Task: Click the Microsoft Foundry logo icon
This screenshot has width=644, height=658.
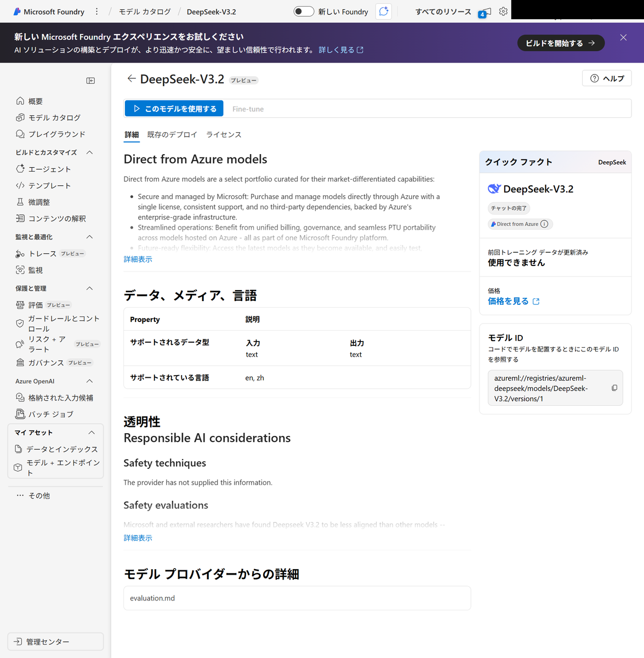Action: click(x=17, y=12)
